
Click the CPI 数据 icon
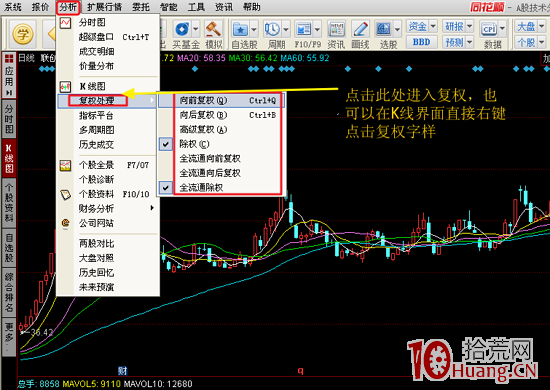point(489,29)
